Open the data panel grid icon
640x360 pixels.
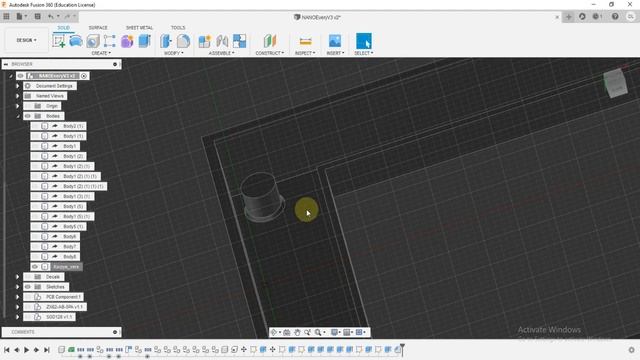click(x=7, y=17)
